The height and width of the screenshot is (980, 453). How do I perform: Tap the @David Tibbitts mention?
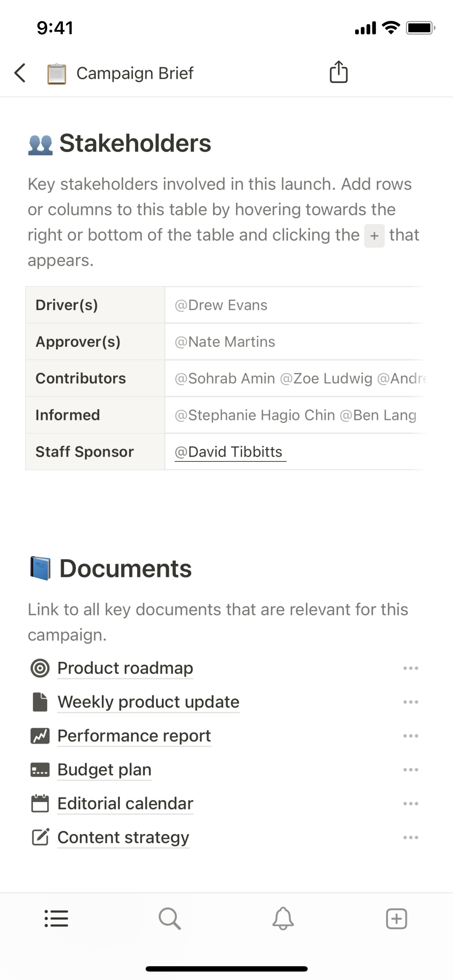point(230,452)
